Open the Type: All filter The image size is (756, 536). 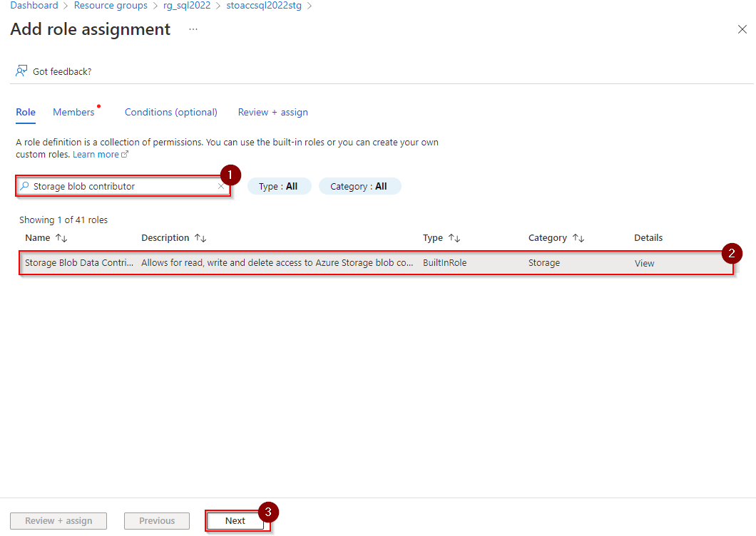[x=278, y=186]
